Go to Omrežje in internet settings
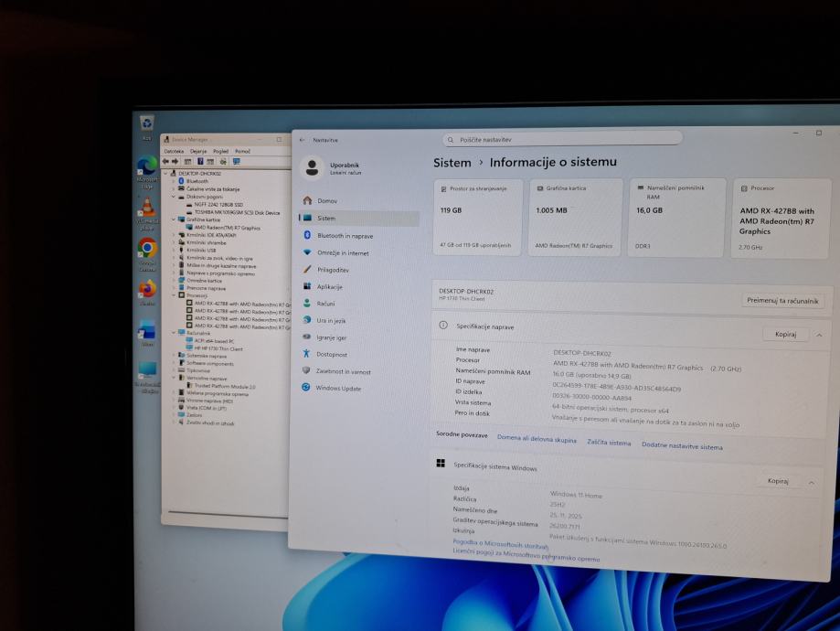 click(x=342, y=253)
